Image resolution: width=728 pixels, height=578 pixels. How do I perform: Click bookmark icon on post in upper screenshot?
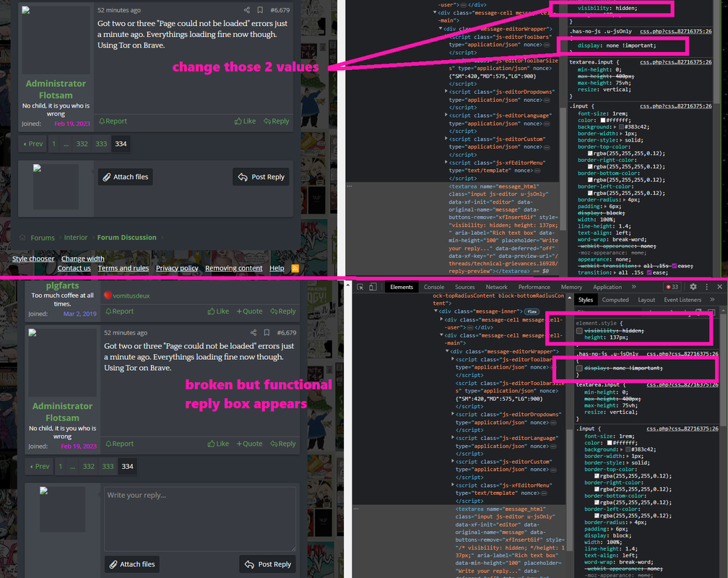pyautogui.click(x=260, y=10)
